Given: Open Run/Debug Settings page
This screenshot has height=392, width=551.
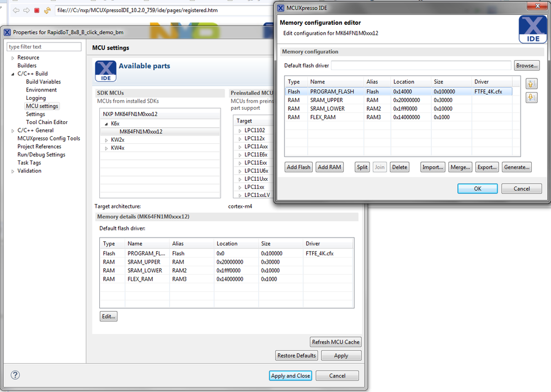Looking at the screenshot, I should click(x=41, y=154).
